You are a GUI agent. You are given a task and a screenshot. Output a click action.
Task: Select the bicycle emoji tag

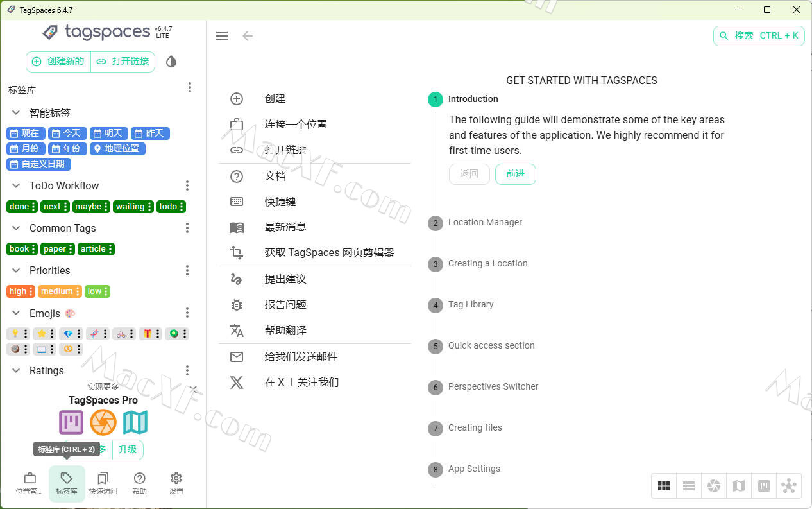coord(124,334)
